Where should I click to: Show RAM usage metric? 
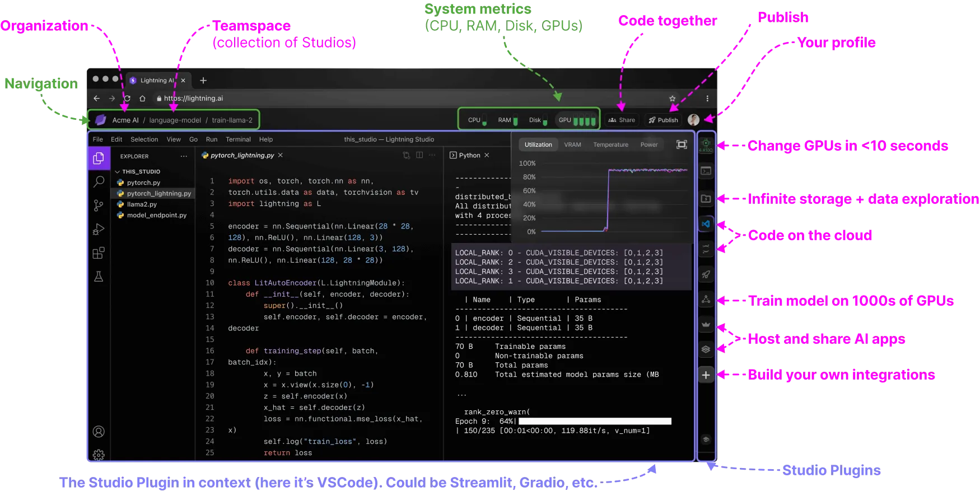[x=508, y=120]
